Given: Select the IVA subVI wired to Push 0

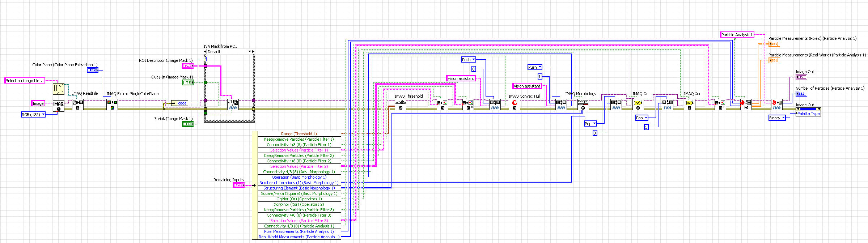Looking at the screenshot, I should (x=495, y=105).
